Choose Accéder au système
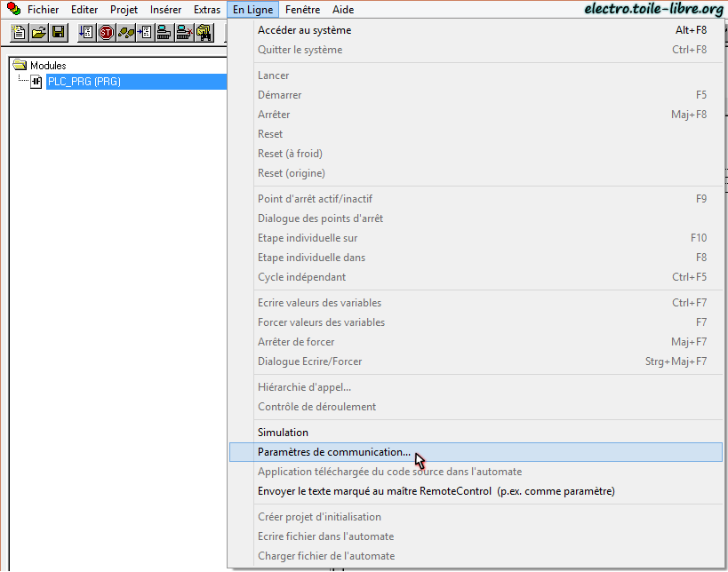Viewport: 728px width, 572px height. pos(476,30)
